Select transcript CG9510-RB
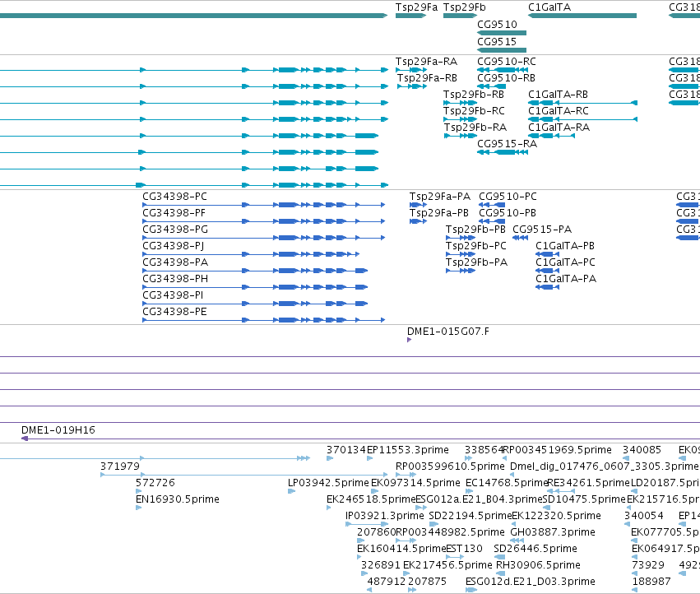 [x=506, y=77]
